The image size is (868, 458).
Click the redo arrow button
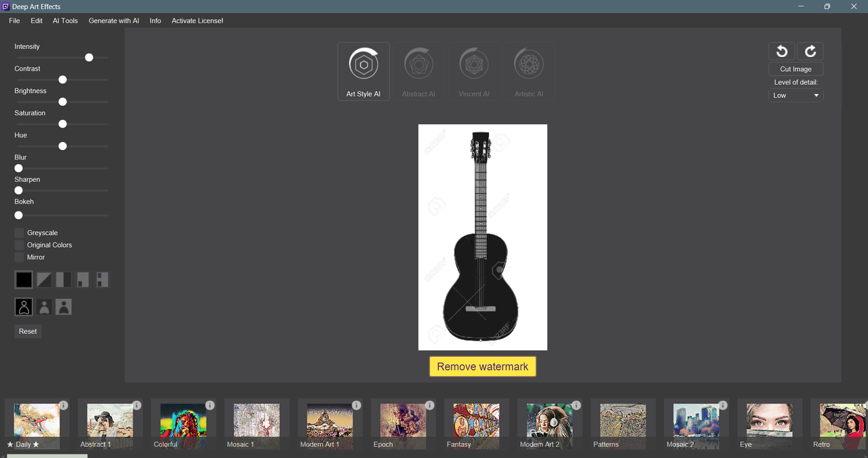[810, 51]
